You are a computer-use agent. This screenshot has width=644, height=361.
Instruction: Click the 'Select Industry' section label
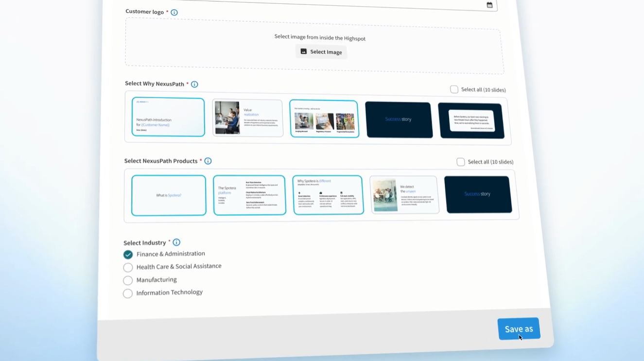tap(145, 242)
